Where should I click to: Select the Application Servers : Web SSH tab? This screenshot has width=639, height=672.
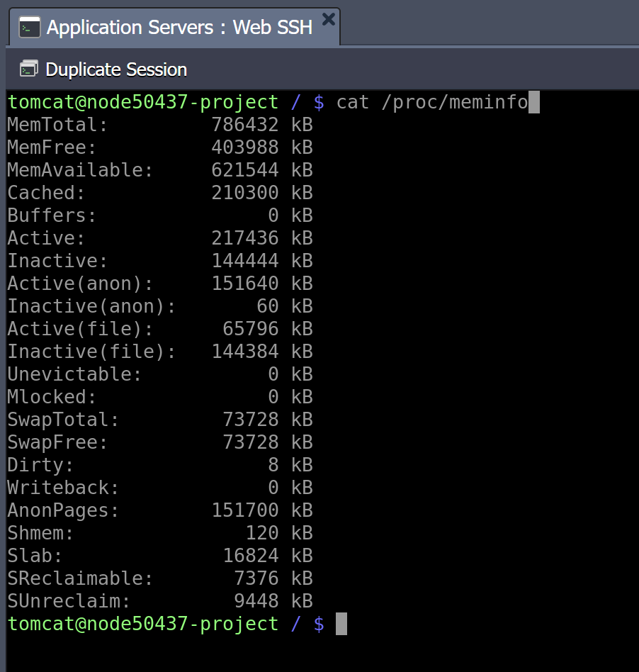(x=175, y=27)
